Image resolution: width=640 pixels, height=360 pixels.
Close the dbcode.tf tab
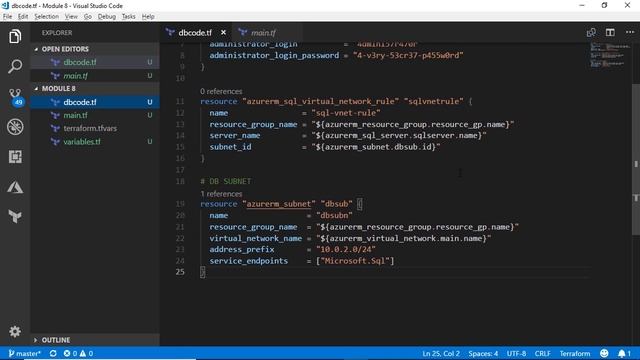coord(223,32)
